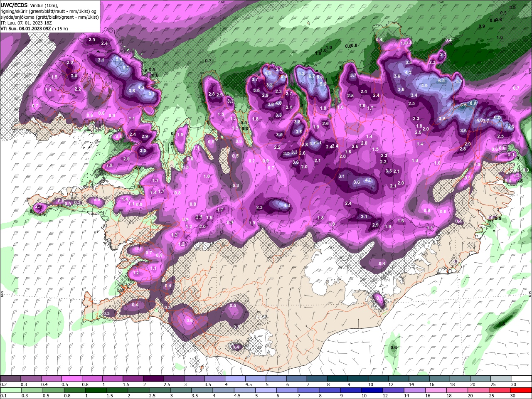This screenshot has width=532, height=399.
Task: Pick the lower legend swatch between 25 and 30
Action: [x=499, y=390]
